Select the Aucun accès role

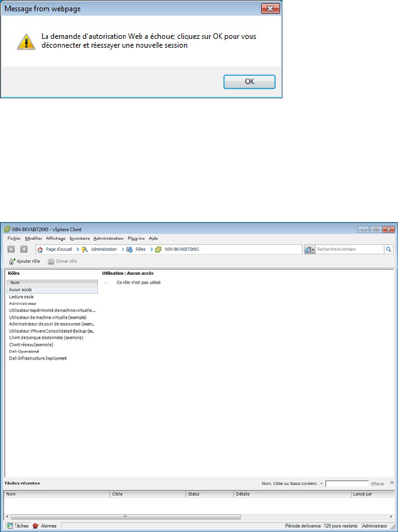point(52,290)
